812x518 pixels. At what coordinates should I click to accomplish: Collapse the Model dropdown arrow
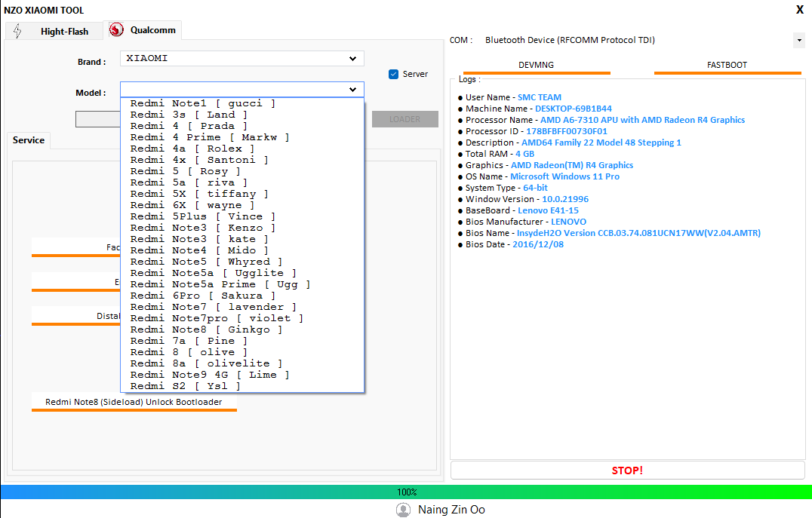352,90
